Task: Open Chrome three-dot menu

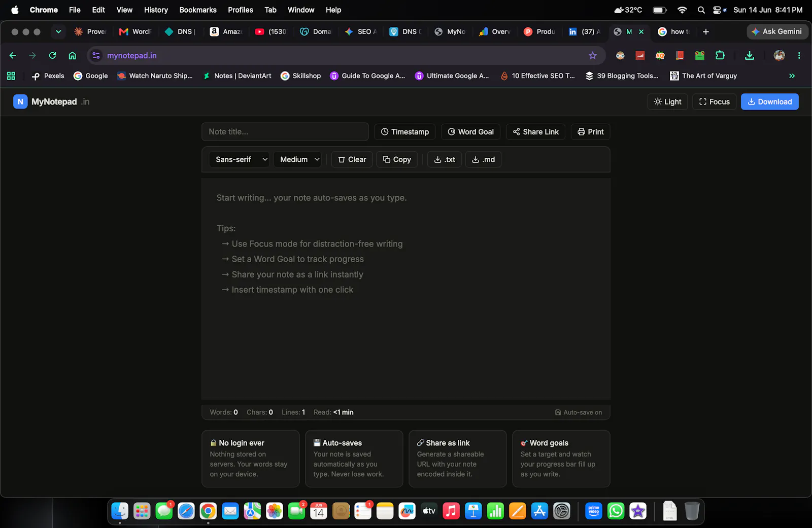Action: pyautogui.click(x=799, y=55)
